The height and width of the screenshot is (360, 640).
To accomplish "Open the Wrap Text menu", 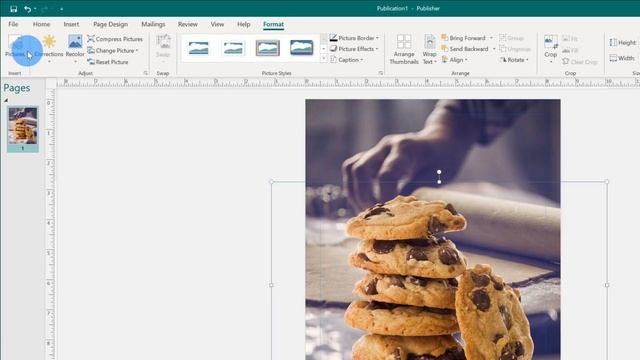I will click(x=429, y=49).
